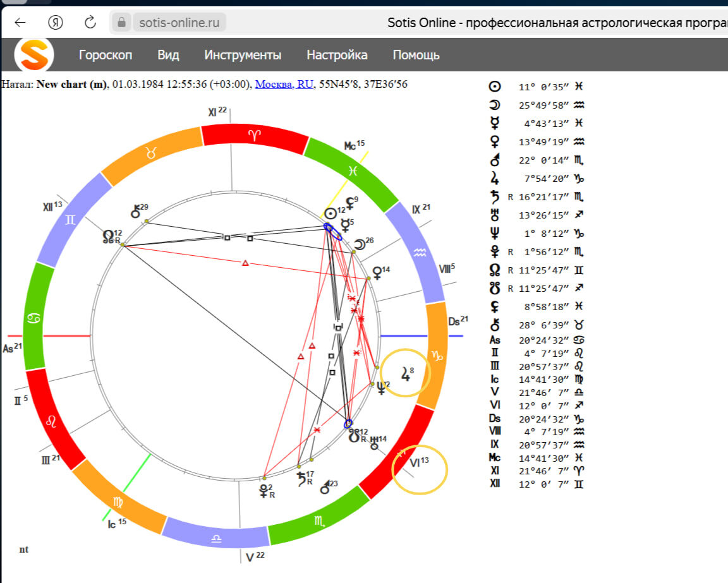Click the Uranus glyph in the chart
This screenshot has height=583, width=728.
click(374, 443)
